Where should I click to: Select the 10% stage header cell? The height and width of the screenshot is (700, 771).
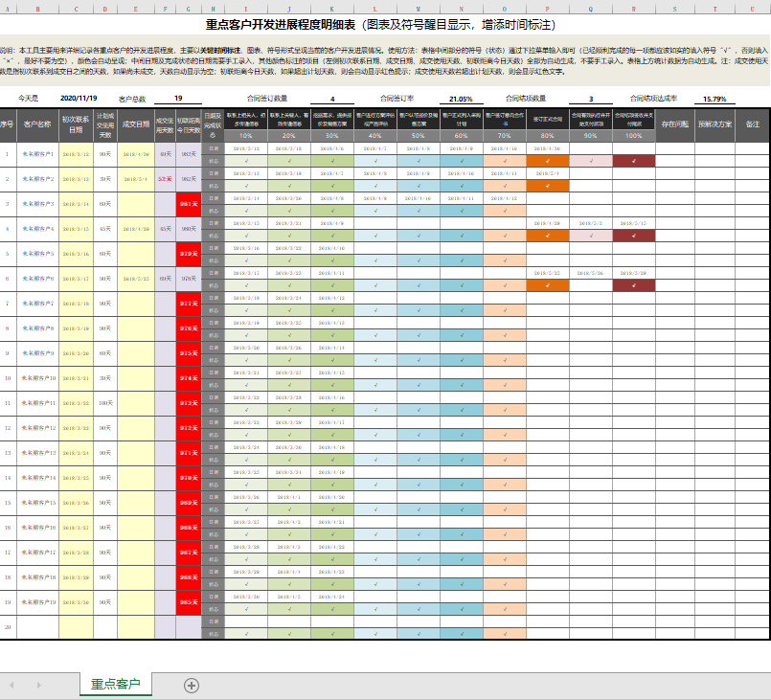[246, 136]
